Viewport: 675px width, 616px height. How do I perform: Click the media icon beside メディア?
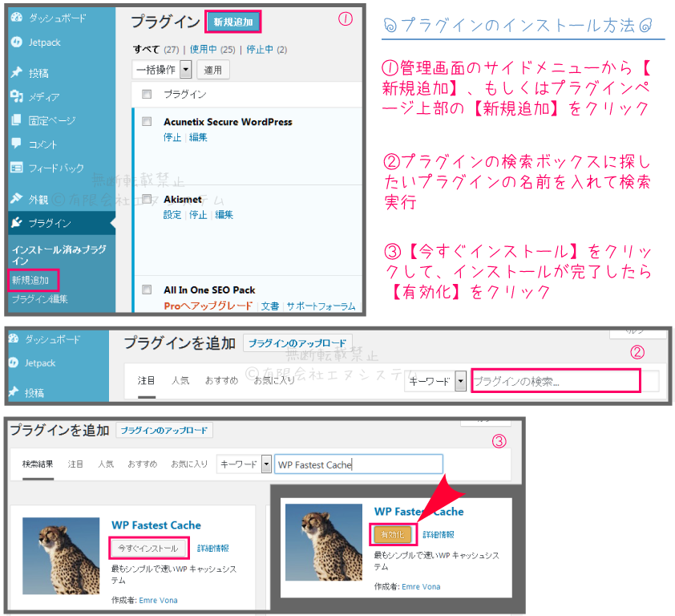(x=16, y=96)
